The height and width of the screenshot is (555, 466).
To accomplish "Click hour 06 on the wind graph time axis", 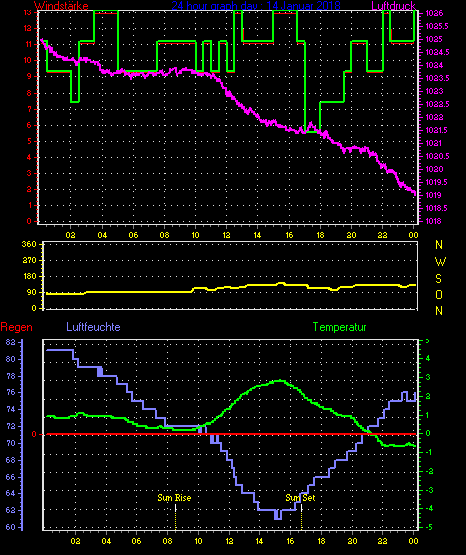I will point(133,235).
